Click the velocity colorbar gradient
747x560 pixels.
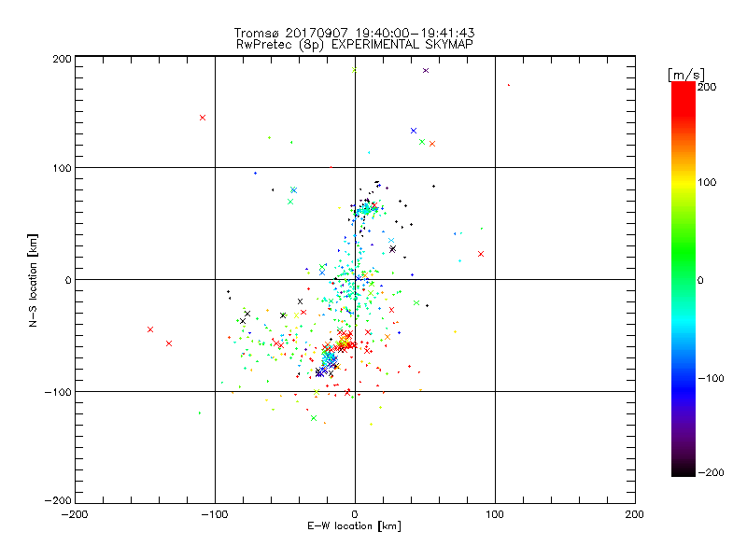684,279
